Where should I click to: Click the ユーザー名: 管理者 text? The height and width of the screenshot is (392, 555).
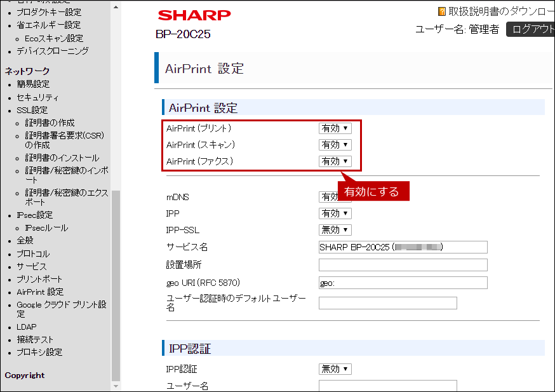(x=457, y=29)
